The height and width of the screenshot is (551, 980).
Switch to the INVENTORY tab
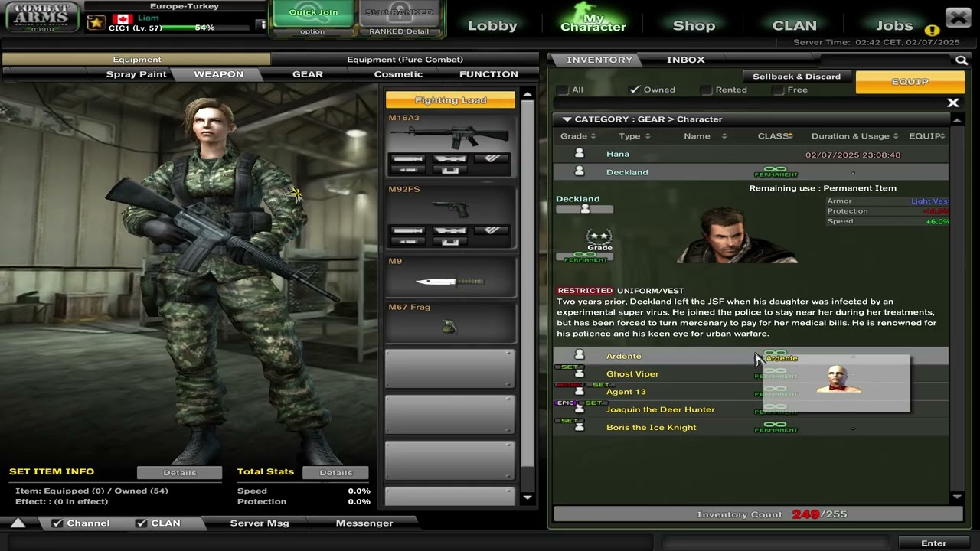[599, 60]
